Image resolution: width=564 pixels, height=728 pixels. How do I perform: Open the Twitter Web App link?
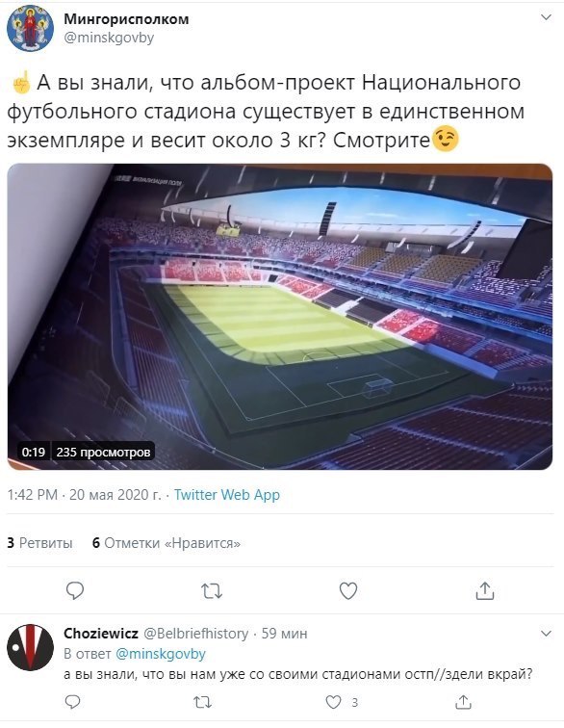point(227,495)
